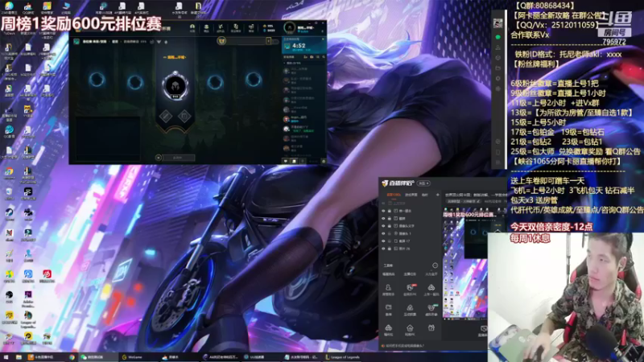Viewport: 644px width, 362px height.
Task: Click the gold trophy emblem above the lobby
Action: point(221,41)
